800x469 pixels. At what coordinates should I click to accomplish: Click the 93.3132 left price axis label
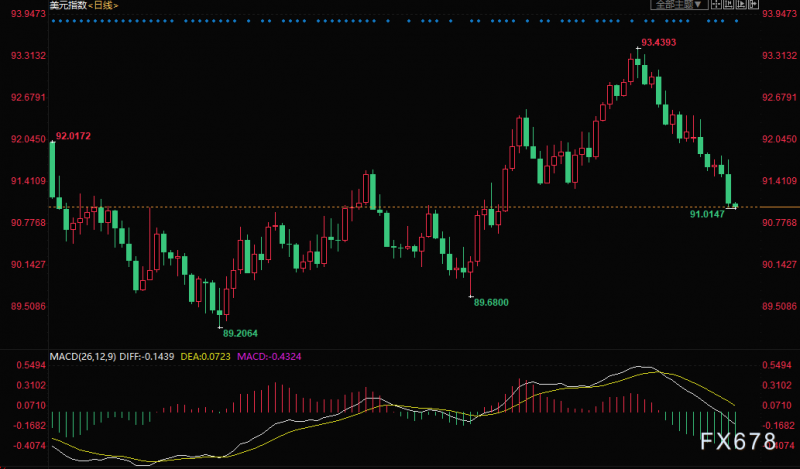(x=29, y=55)
